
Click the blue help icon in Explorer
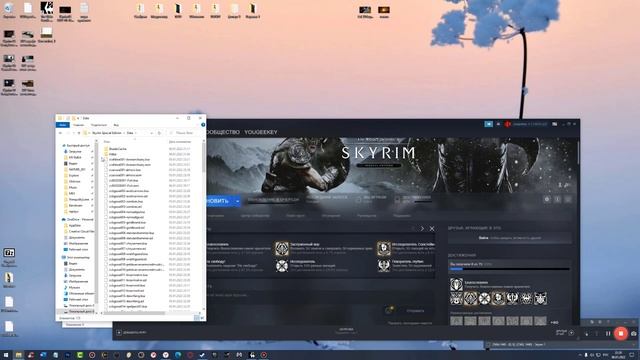click(x=203, y=125)
